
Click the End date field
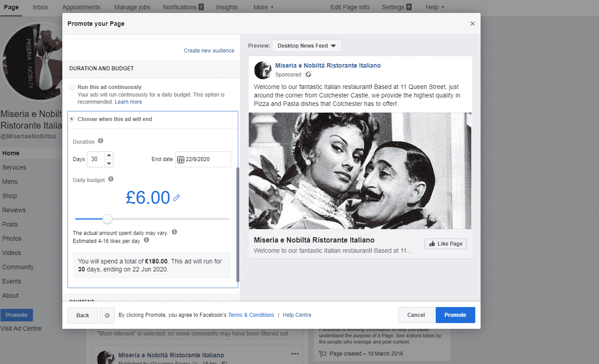coord(203,159)
